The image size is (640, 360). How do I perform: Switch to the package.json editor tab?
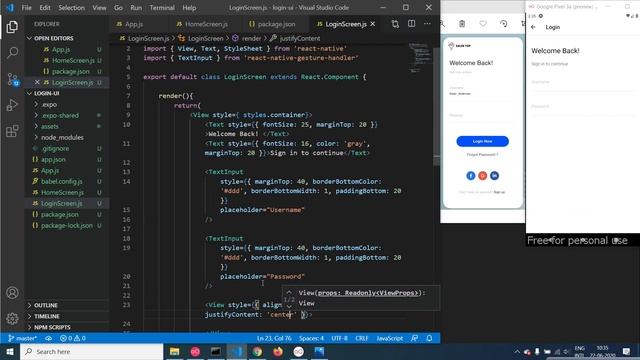pyautogui.click(x=276, y=24)
